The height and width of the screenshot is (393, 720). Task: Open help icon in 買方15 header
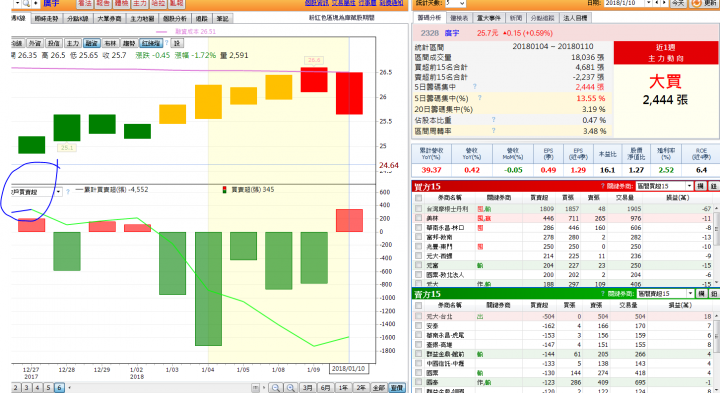tap(602, 186)
